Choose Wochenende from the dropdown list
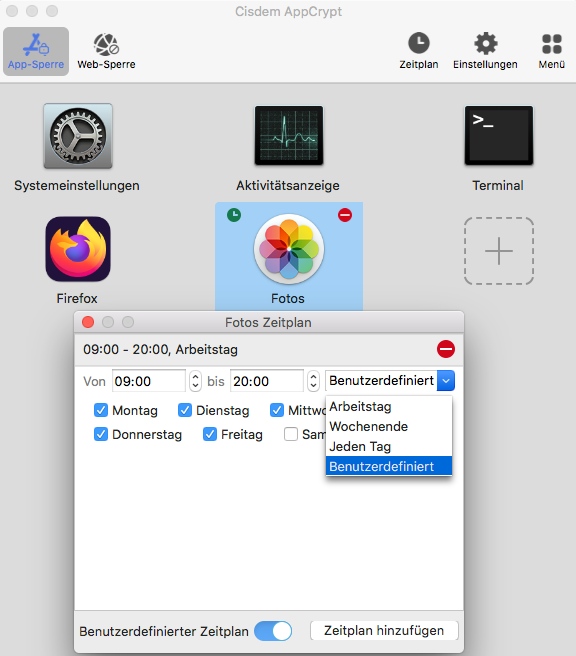The height and width of the screenshot is (656, 576). click(x=389, y=426)
